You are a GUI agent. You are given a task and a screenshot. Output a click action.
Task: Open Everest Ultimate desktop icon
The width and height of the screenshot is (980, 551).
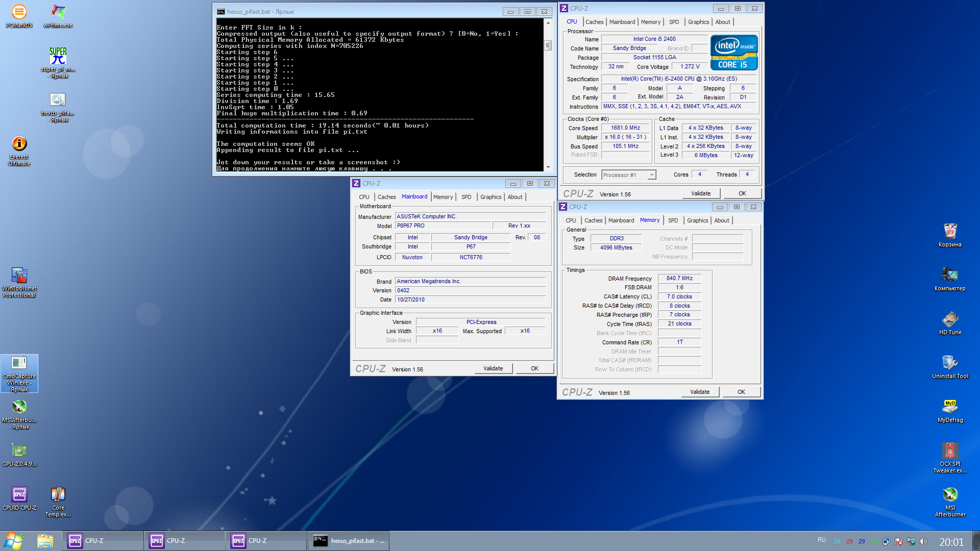pyautogui.click(x=19, y=151)
